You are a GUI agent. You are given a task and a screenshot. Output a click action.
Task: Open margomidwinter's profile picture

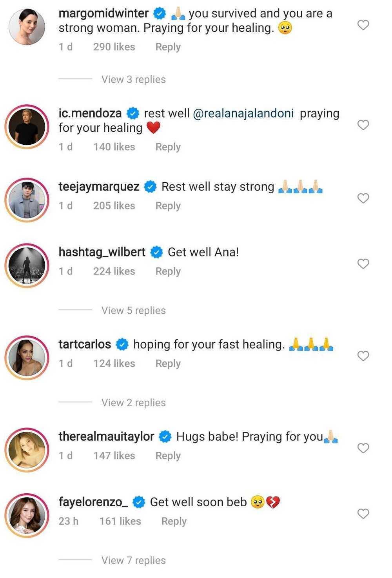coord(27,27)
